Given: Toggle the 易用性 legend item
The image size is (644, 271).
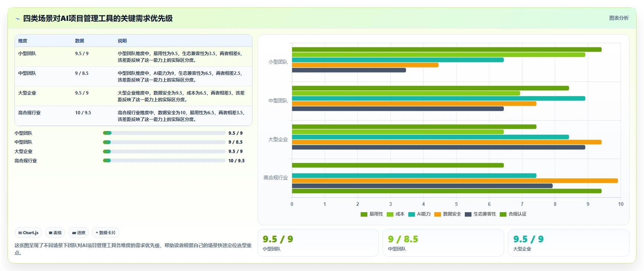Looking at the screenshot, I should pos(372,214).
